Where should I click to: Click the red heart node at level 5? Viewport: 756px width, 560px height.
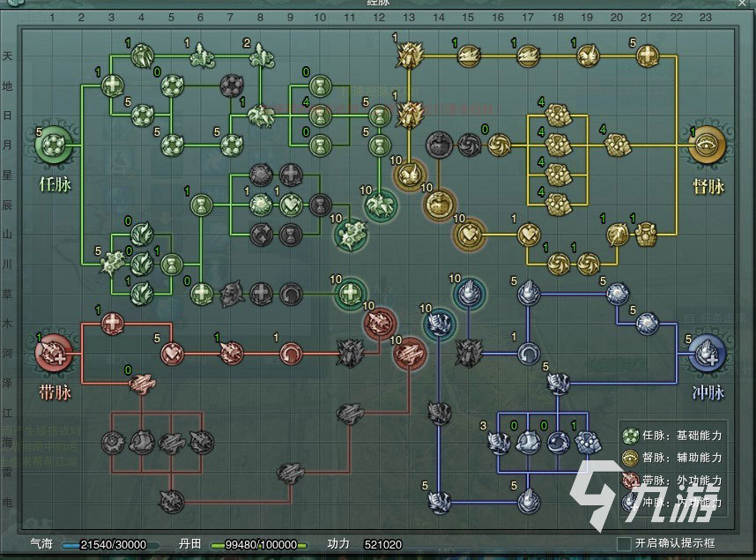[172, 354]
